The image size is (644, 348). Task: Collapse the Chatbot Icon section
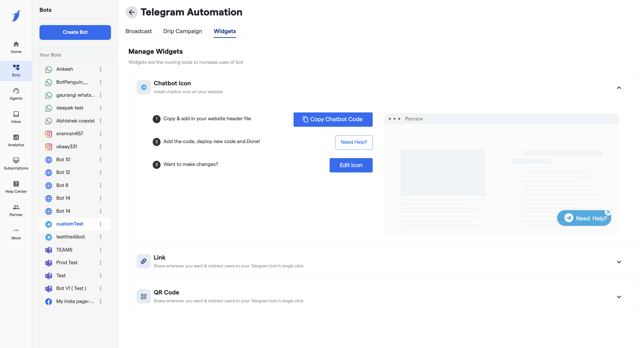point(619,88)
